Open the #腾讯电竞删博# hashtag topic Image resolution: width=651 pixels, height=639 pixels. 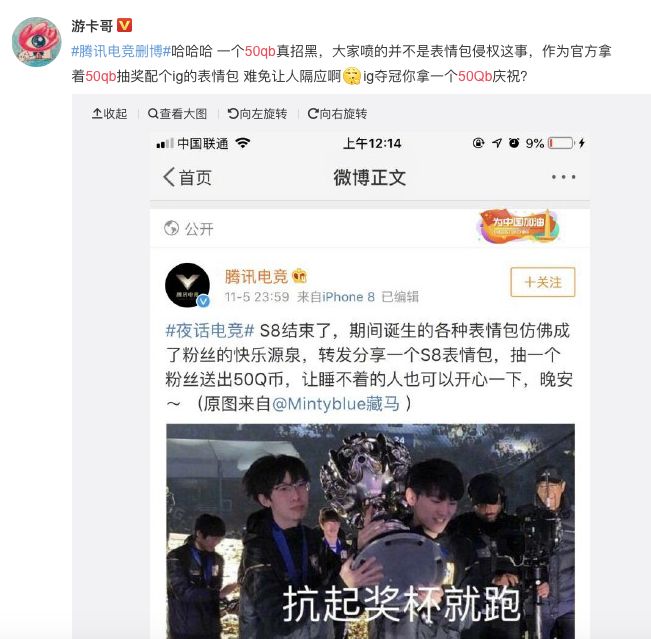[x=121, y=51]
